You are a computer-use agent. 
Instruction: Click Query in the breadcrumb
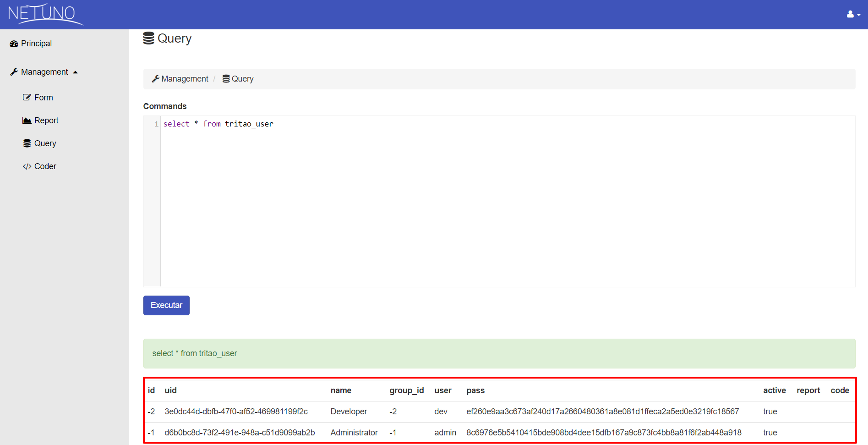tap(238, 79)
